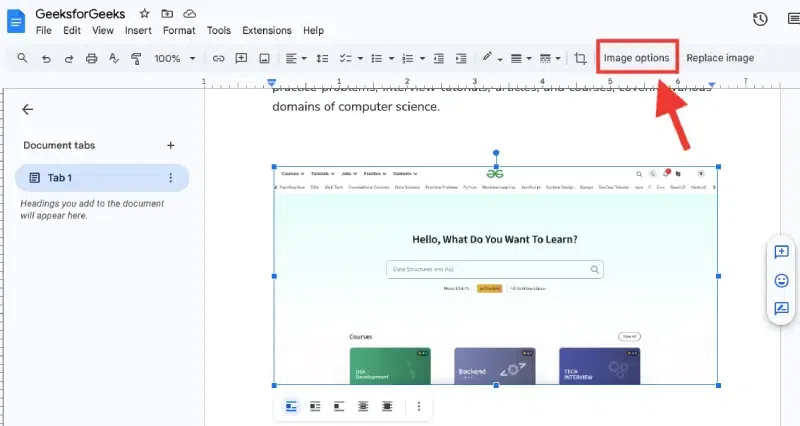Open the numbered list dropdown
The width and height of the screenshot is (800, 426).
click(413, 58)
